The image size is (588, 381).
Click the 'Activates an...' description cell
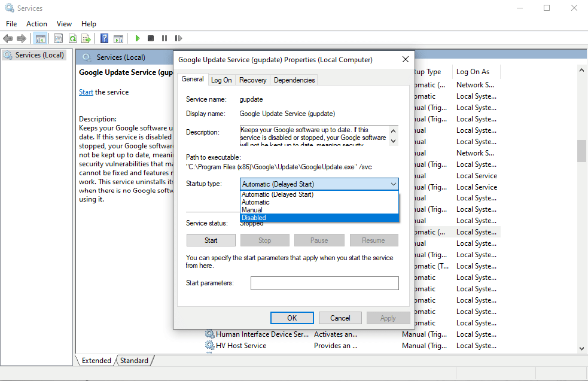click(336, 334)
